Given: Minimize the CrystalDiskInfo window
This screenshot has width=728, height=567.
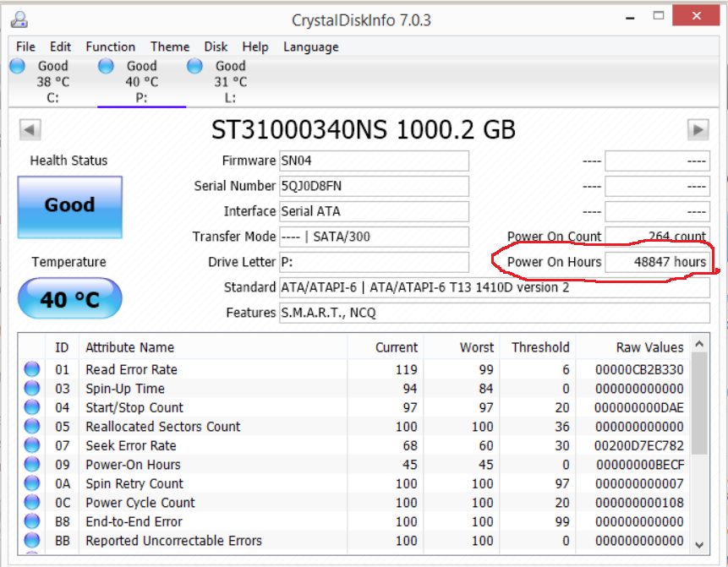Looking at the screenshot, I should click(x=630, y=18).
